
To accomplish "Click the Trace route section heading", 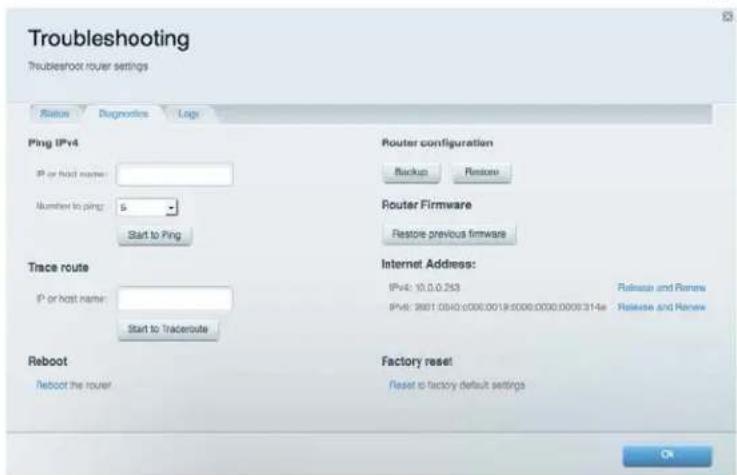I will point(58,267).
